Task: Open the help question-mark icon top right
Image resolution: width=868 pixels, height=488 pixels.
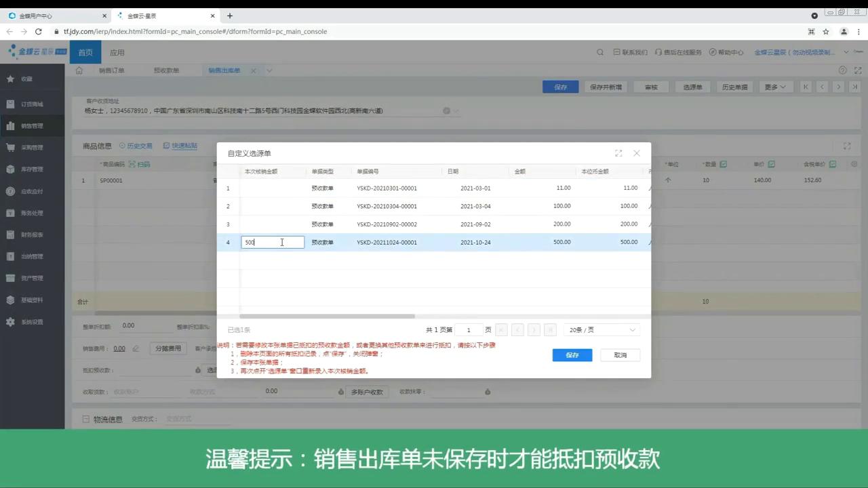Action: pyautogui.click(x=842, y=70)
